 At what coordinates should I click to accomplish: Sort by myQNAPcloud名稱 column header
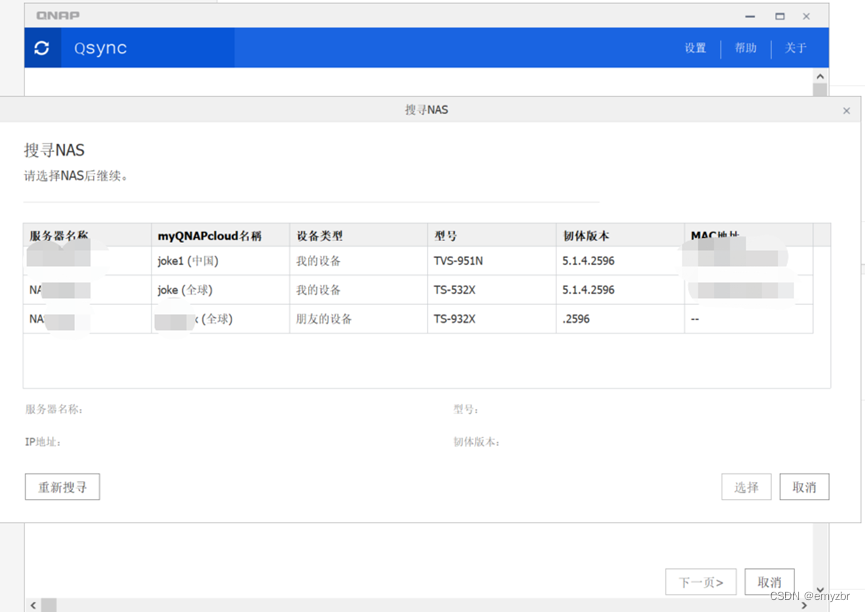pos(221,235)
